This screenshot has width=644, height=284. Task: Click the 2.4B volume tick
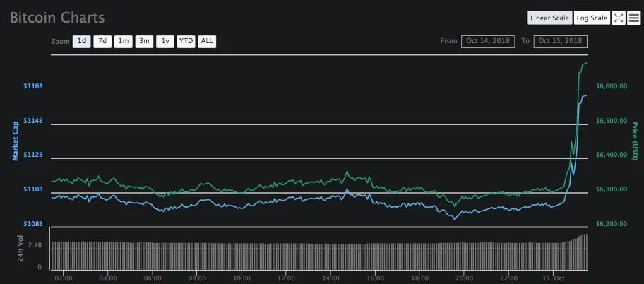(35, 245)
